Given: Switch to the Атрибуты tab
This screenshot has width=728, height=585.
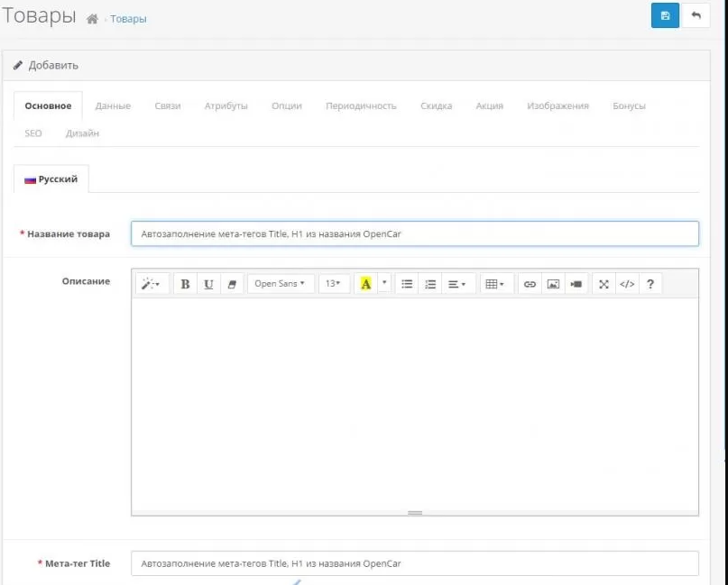Looking at the screenshot, I should [x=226, y=105].
